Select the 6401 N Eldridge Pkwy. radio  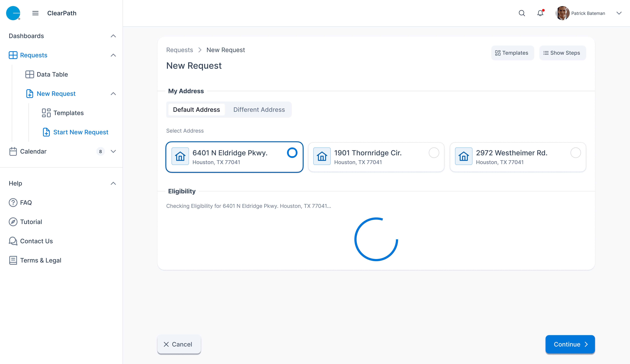[x=292, y=153]
